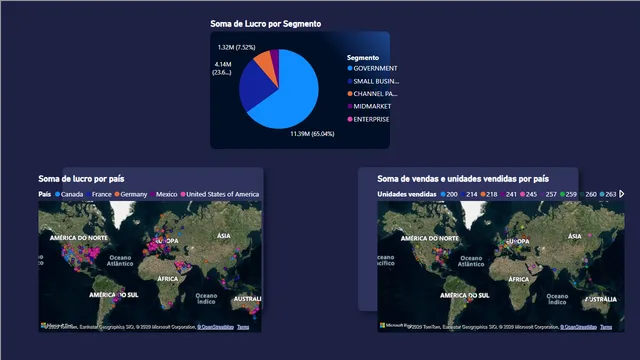Select MIDMARKET legend entry

369,107
